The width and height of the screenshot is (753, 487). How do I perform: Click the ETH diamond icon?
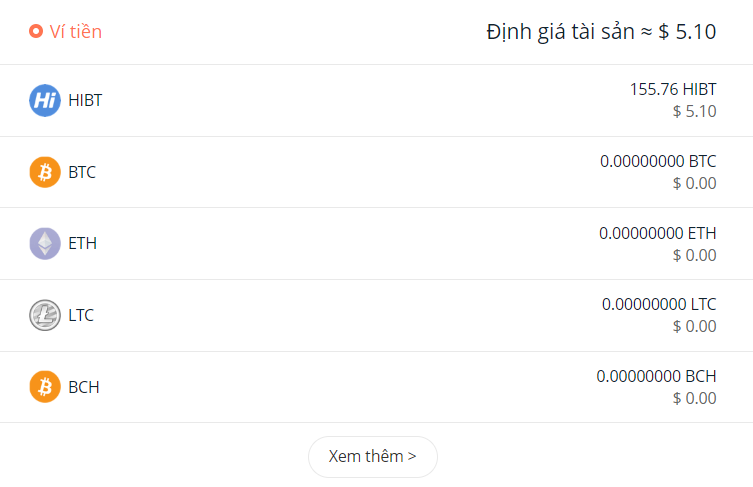tap(45, 243)
